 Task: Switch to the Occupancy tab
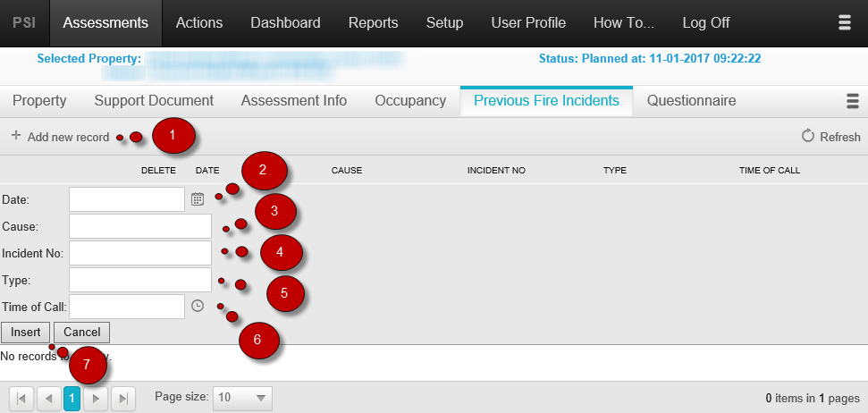click(410, 101)
